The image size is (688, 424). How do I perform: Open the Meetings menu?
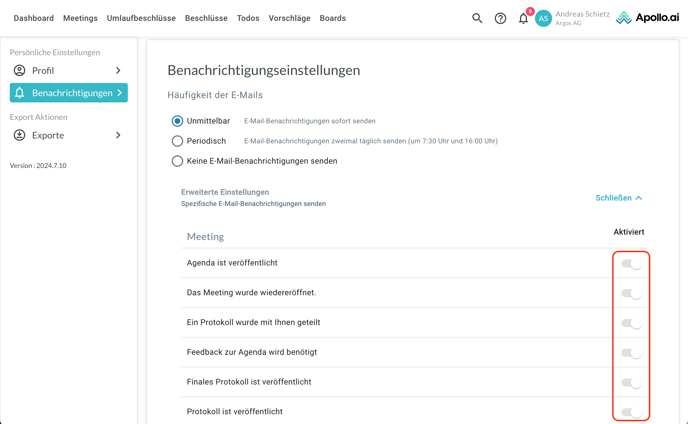(x=80, y=18)
